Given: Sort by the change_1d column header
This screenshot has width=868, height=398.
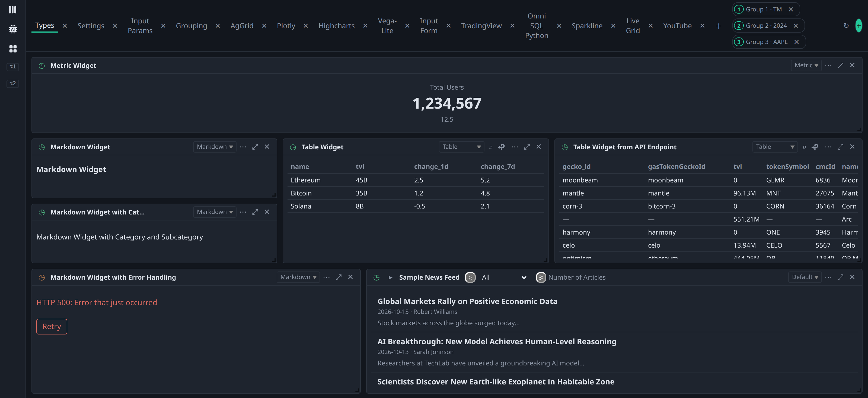Looking at the screenshot, I should click(431, 167).
